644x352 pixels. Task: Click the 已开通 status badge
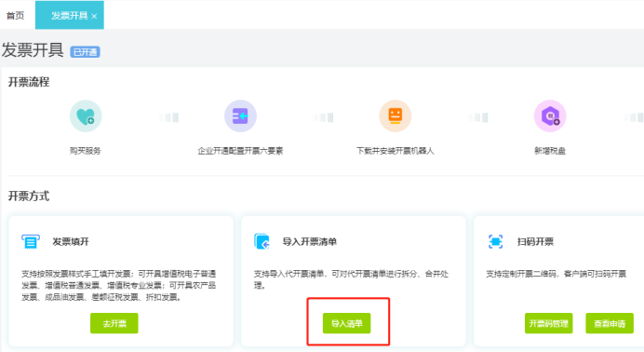coord(85,52)
